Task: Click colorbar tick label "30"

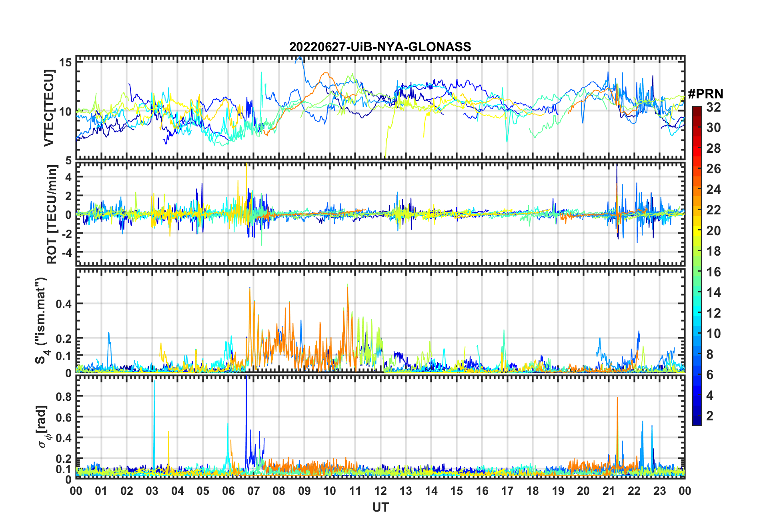Action: tap(713, 128)
